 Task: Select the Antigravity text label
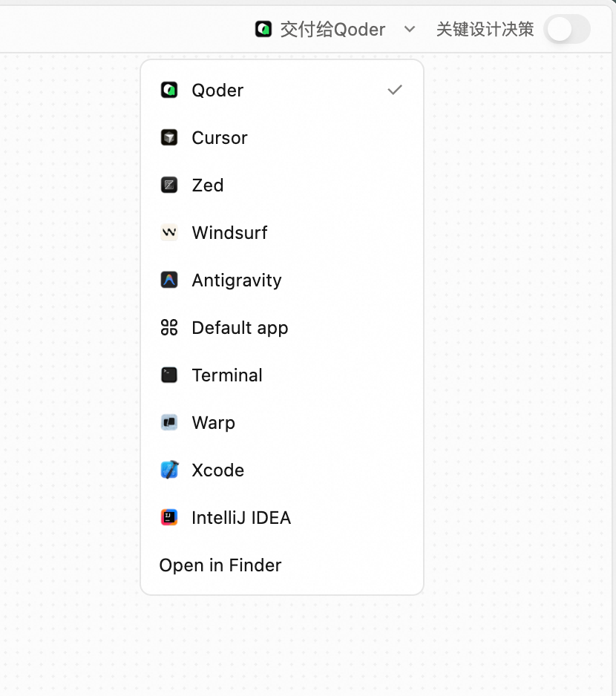click(237, 280)
